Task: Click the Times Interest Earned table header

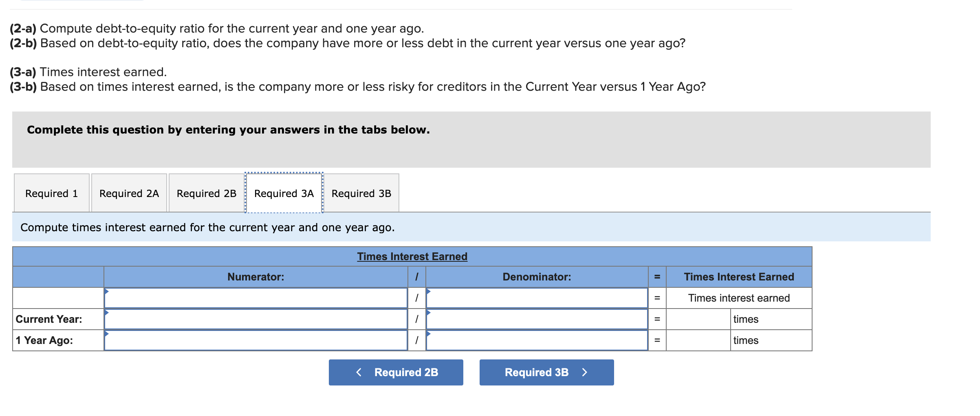Action: pyautogui.click(x=412, y=256)
